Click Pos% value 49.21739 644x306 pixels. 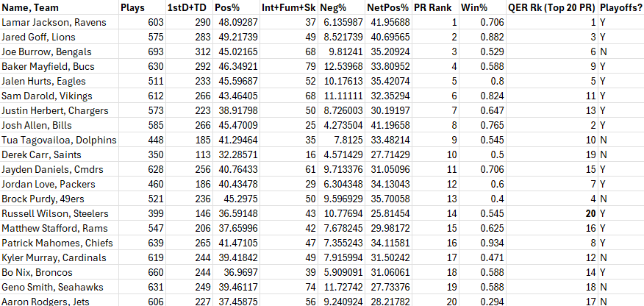coord(236,37)
